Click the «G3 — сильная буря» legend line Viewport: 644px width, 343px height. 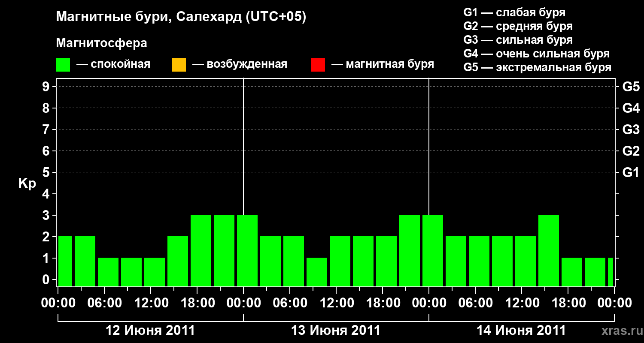518,40
